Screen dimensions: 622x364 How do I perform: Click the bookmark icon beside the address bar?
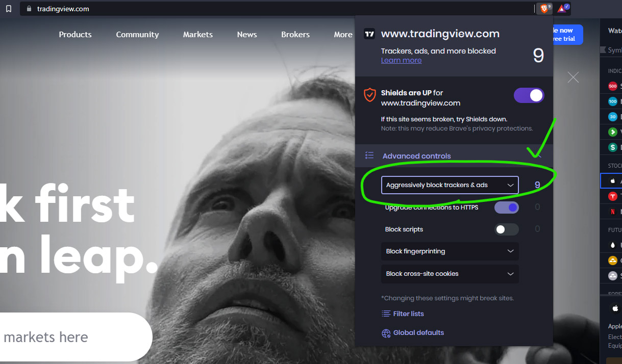[9, 9]
